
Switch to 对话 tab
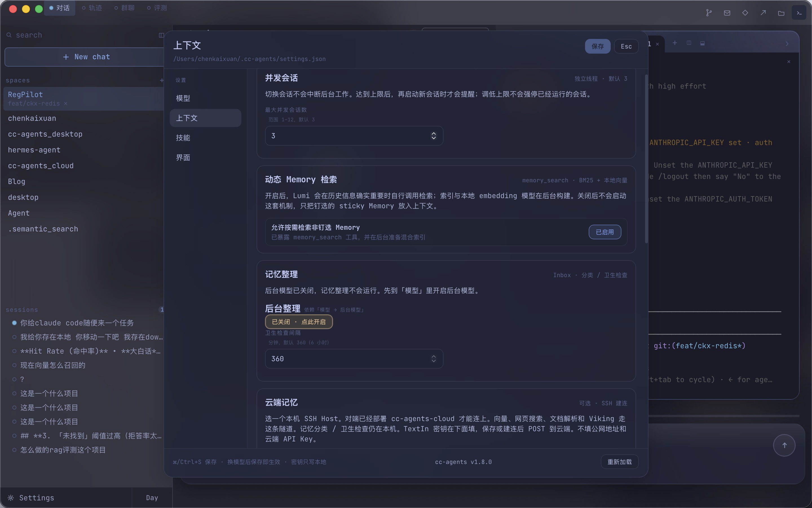(x=59, y=8)
